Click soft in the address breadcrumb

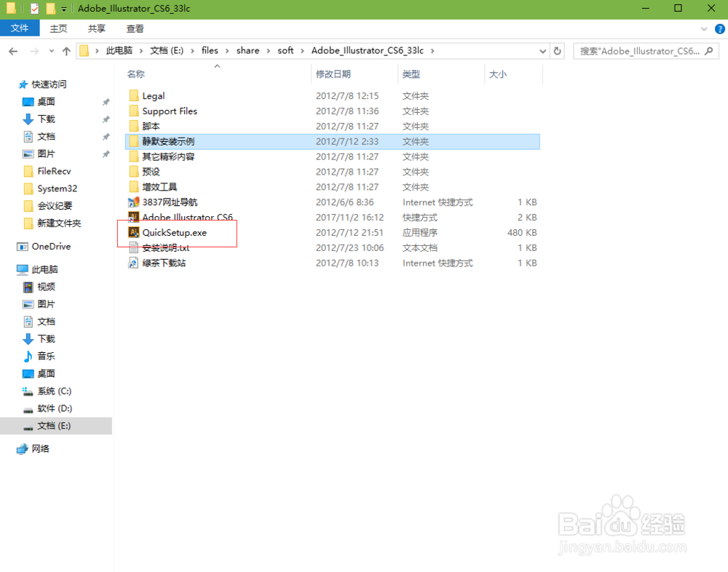[x=285, y=51]
